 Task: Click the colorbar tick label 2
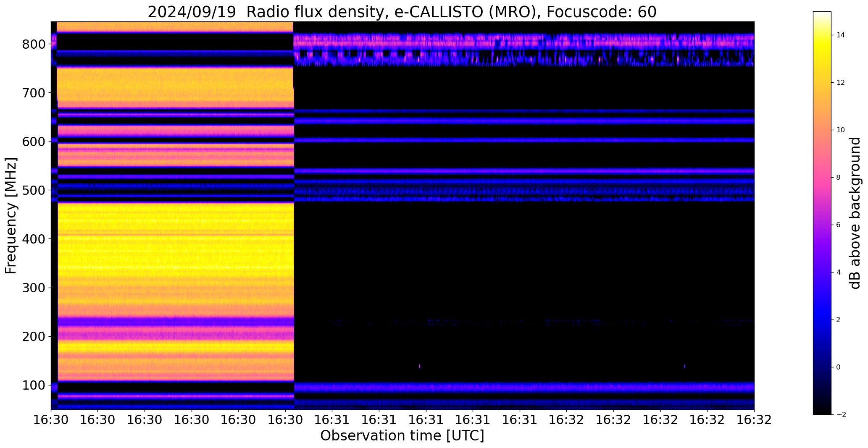coord(839,320)
